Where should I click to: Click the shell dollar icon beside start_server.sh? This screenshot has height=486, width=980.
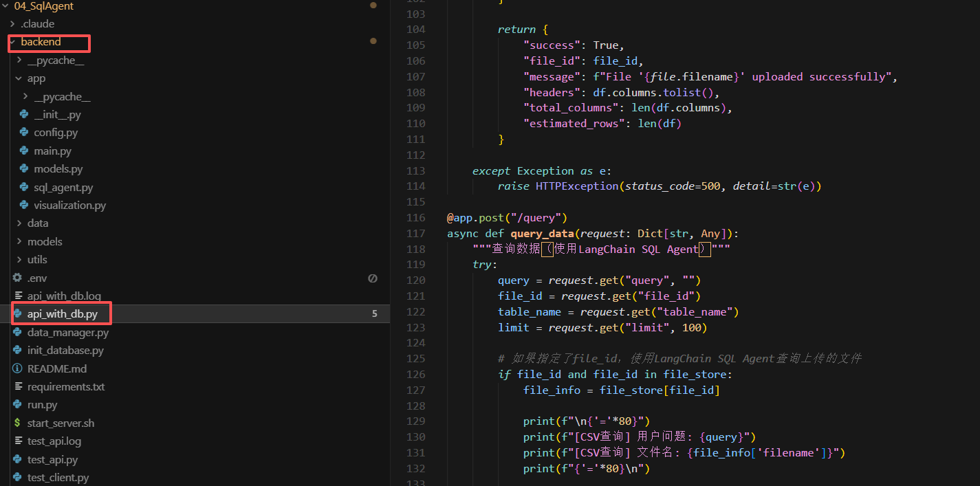click(x=18, y=423)
